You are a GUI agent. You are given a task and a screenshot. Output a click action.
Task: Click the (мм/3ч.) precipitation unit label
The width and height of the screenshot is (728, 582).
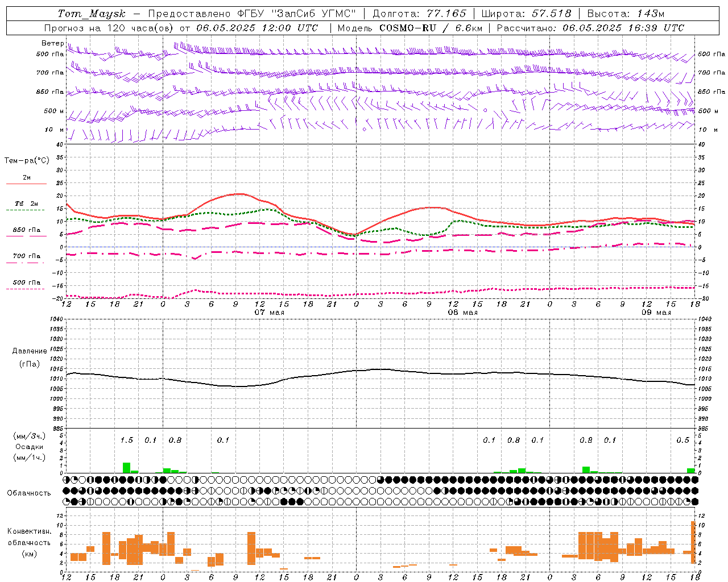click(x=29, y=436)
